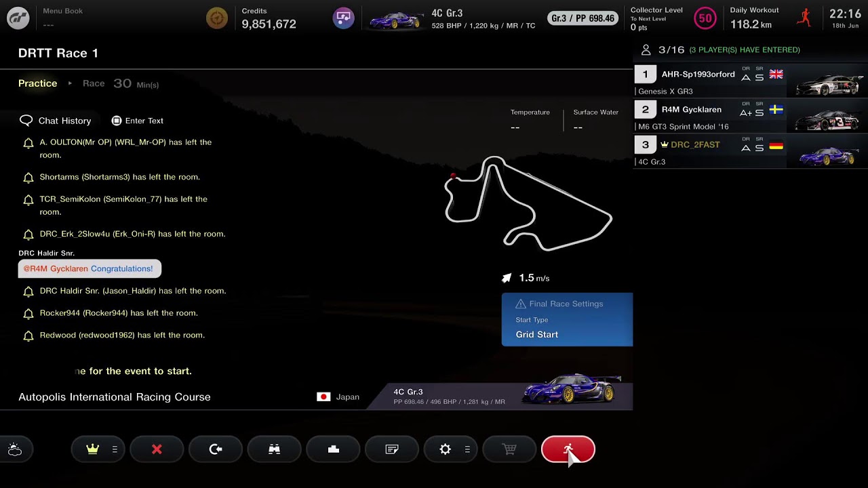The image size is (868, 488).
Task: Open Final Race Settings panel
Action: (567, 319)
